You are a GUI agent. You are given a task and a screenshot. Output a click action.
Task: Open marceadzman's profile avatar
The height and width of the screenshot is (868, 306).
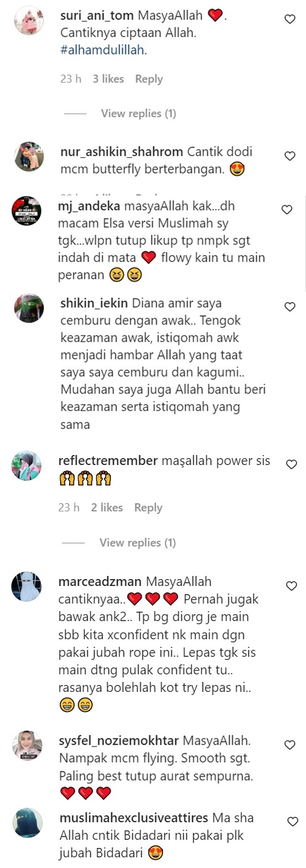[27, 587]
